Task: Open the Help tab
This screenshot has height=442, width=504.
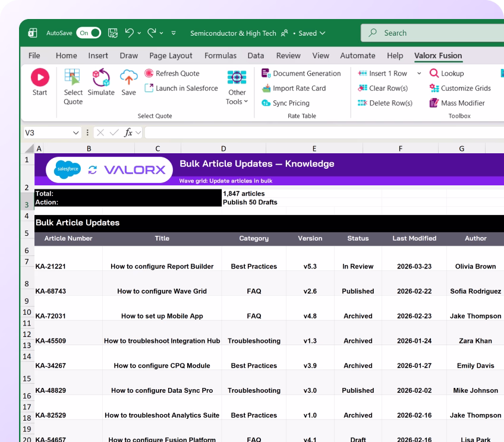Action: tap(395, 56)
